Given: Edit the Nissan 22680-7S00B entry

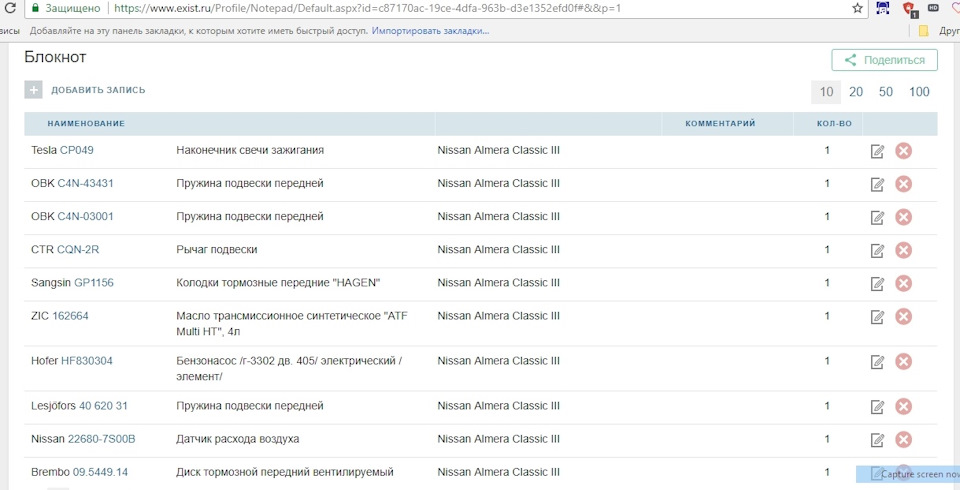Looking at the screenshot, I should pos(877,440).
